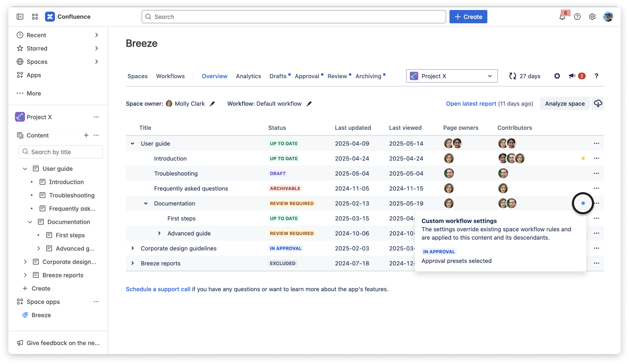The width and height of the screenshot is (629, 364).
Task: Collapse the User guide table row
Action: pos(132,144)
